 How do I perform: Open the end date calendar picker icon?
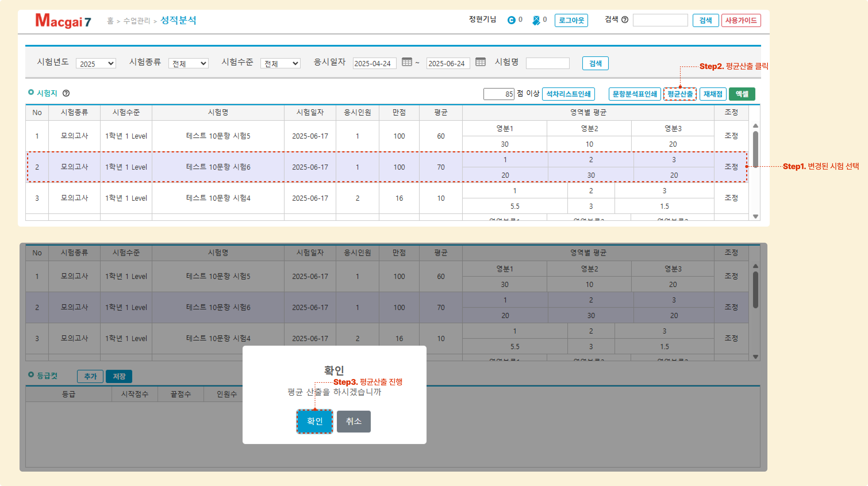pyautogui.click(x=480, y=62)
